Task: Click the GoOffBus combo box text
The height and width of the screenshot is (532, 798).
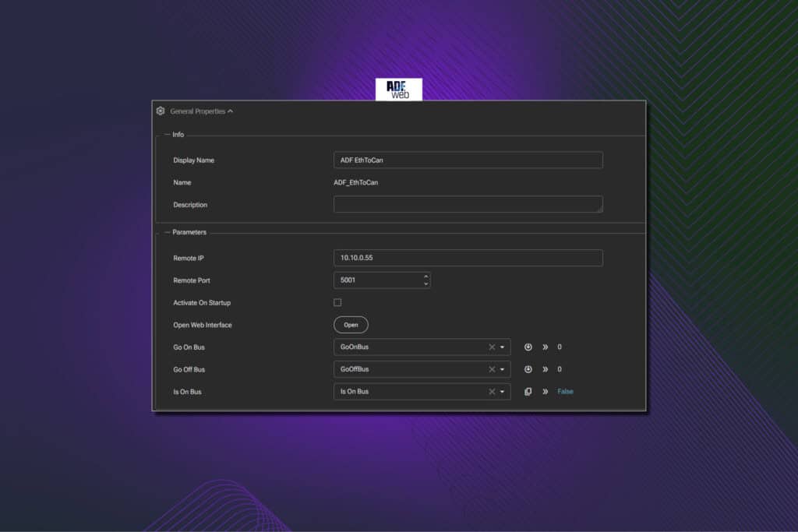Action: [355, 369]
